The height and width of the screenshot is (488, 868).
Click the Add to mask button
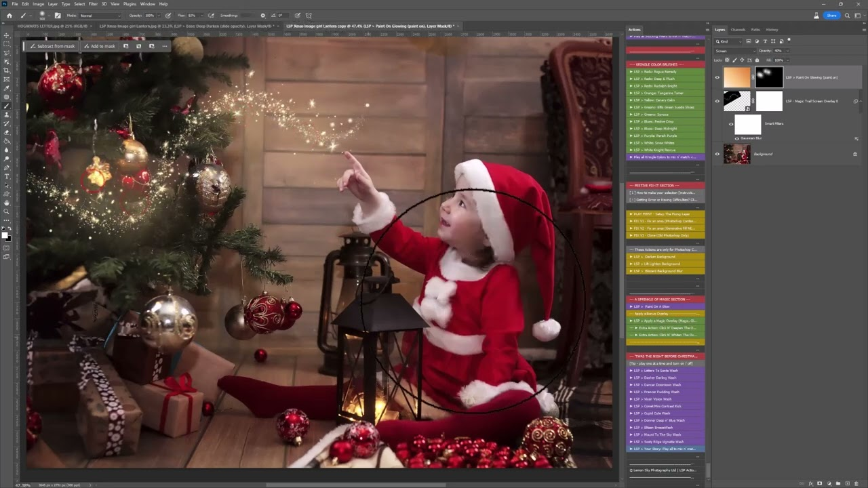tap(100, 46)
